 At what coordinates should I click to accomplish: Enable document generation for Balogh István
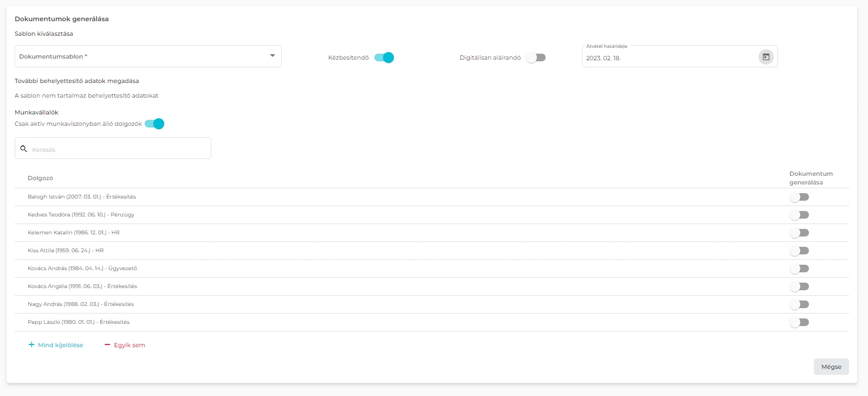[799, 197]
